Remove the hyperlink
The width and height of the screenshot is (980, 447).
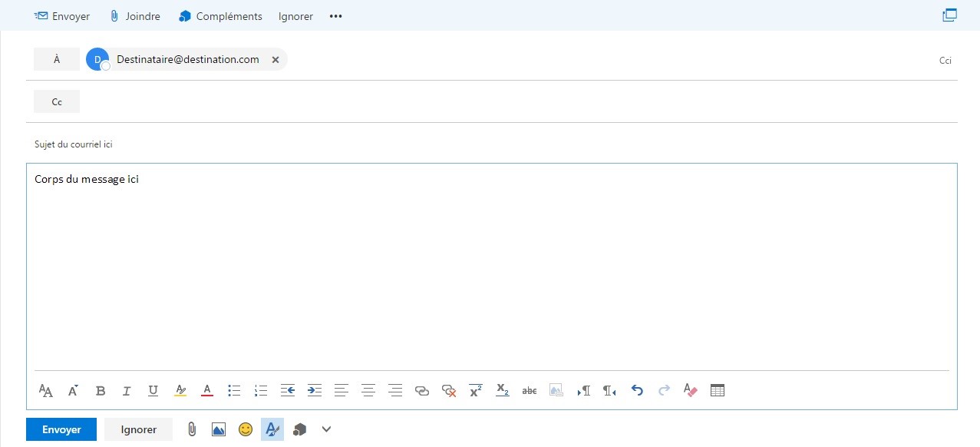449,391
